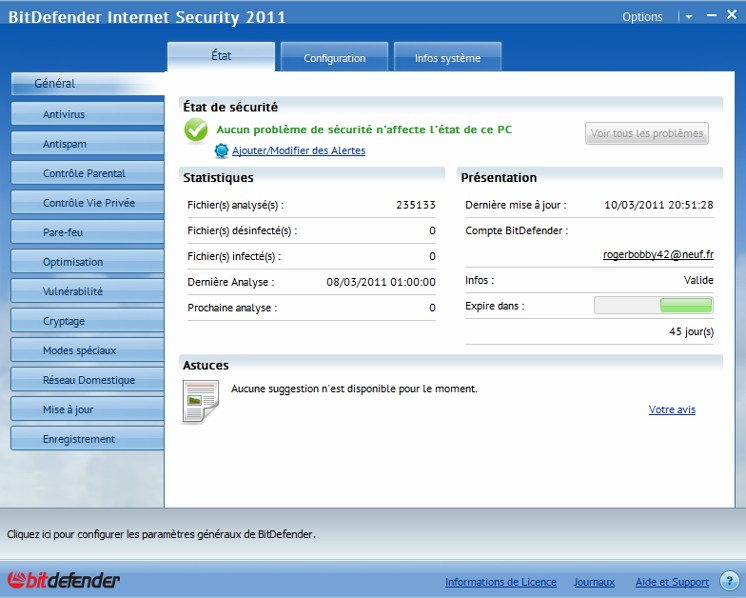Click 'Aucune suggestion n'est disponible' text

pos(354,389)
